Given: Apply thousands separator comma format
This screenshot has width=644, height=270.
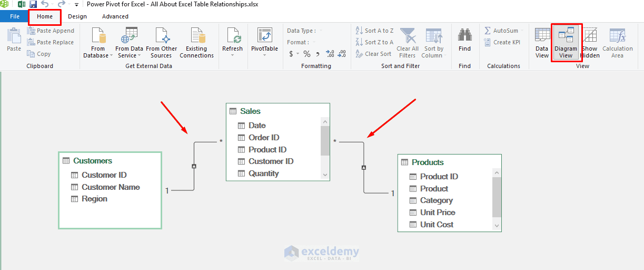Looking at the screenshot, I should (318, 54).
